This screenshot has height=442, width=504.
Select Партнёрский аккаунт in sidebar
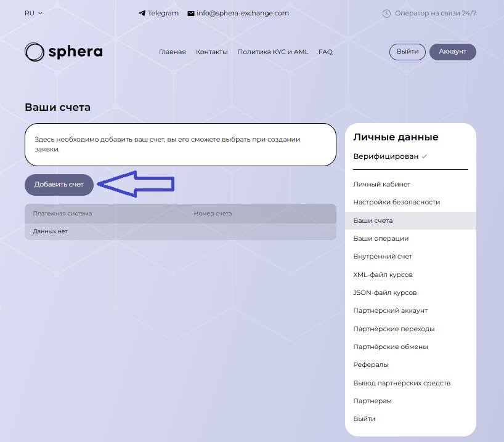click(390, 310)
